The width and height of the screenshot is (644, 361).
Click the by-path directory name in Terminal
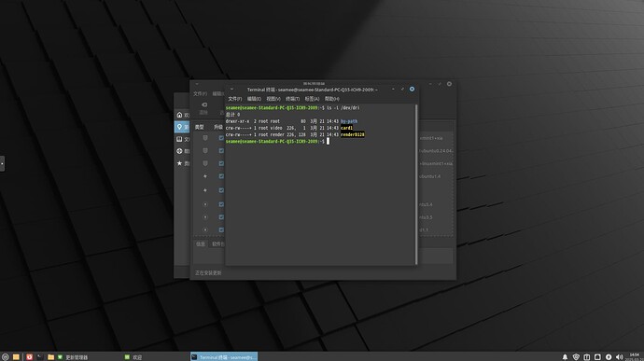(x=349, y=121)
